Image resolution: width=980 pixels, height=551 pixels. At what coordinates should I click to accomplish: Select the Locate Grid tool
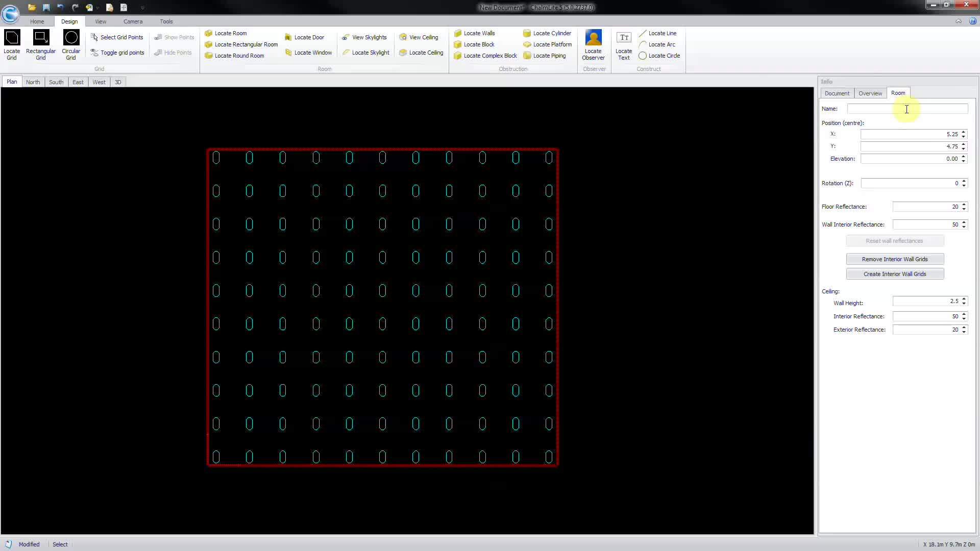(12, 45)
